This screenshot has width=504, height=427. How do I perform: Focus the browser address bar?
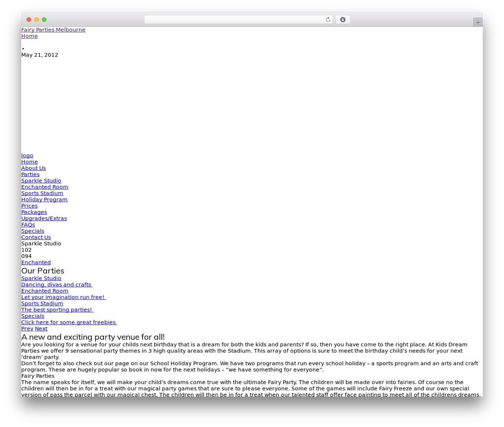pyautogui.click(x=238, y=20)
